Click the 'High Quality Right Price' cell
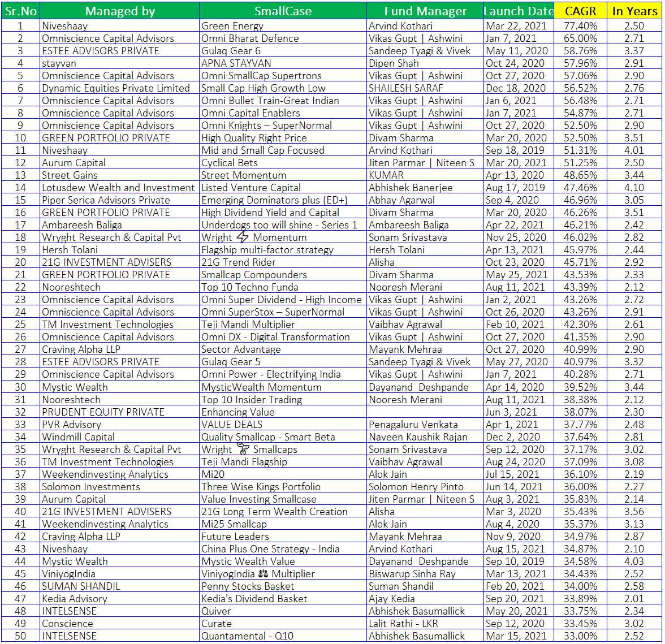The width and height of the screenshot is (665, 644). tap(283, 138)
